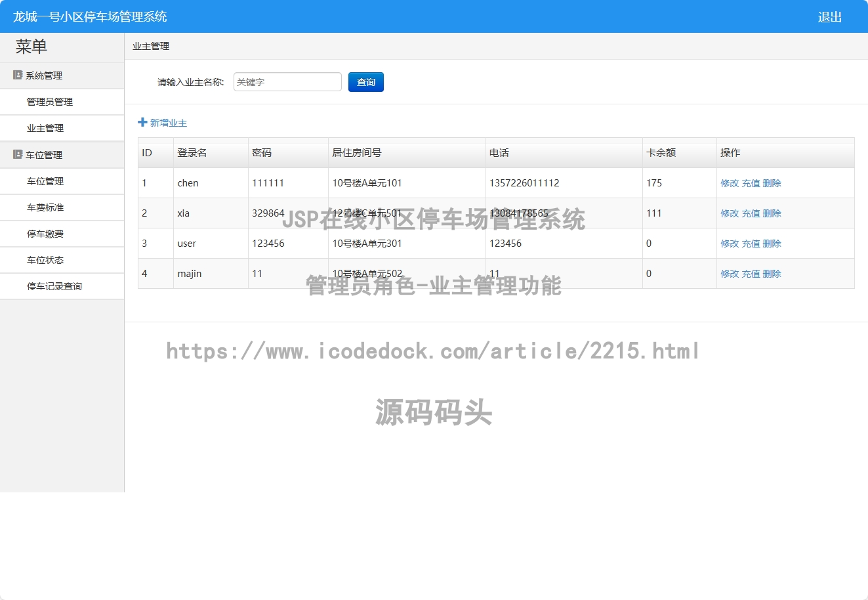Click the 退出 logout link
This screenshot has width=868, height=600.
829,17
